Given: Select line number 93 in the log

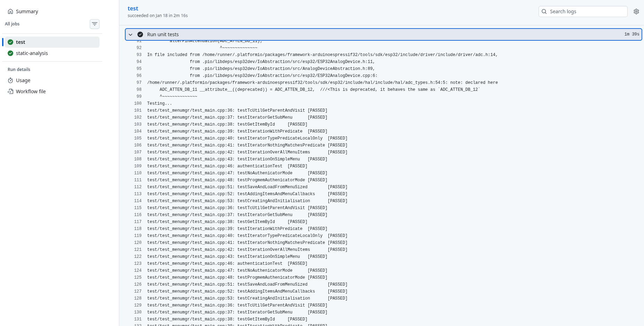Looking at the screenshot, I should point(139,55).
